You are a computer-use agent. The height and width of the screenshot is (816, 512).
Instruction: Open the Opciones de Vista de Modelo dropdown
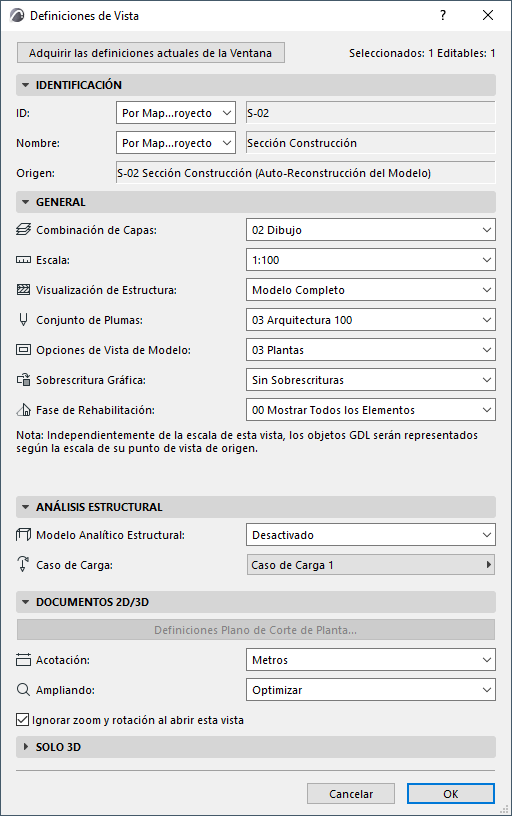click(x=370, y=350)
